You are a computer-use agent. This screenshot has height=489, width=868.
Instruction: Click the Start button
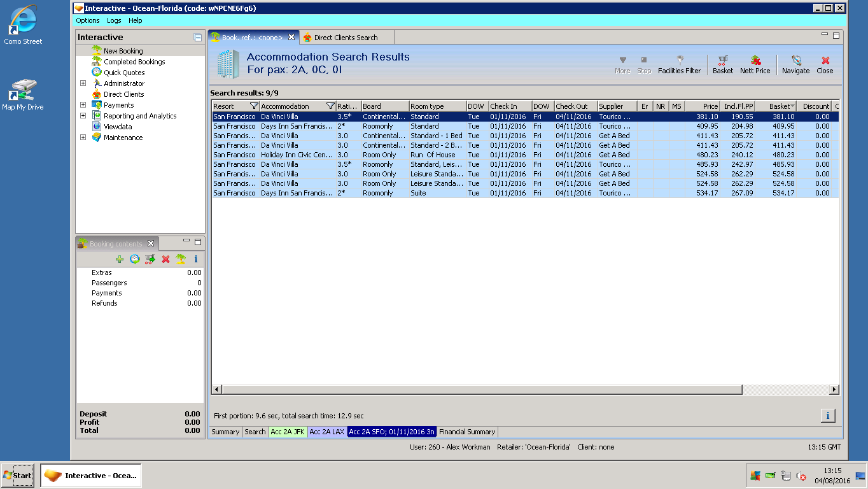(17, 476)
